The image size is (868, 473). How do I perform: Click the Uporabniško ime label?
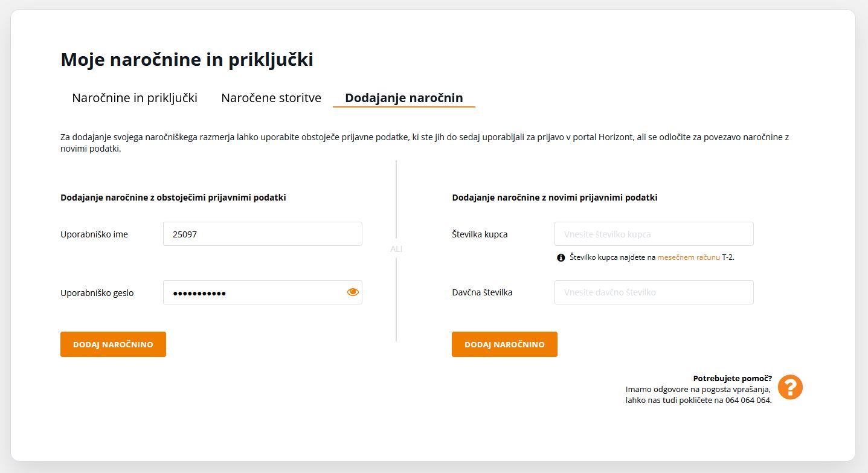94,234
